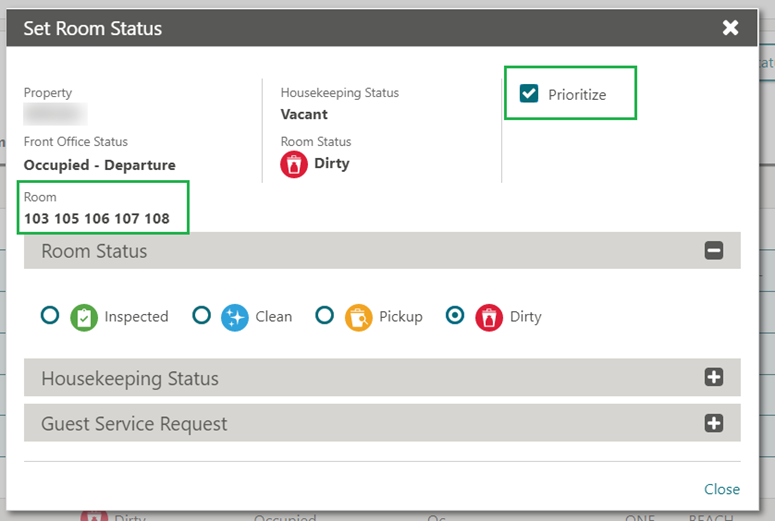
Task: Click the Inspected label
Action: [136, 316]
